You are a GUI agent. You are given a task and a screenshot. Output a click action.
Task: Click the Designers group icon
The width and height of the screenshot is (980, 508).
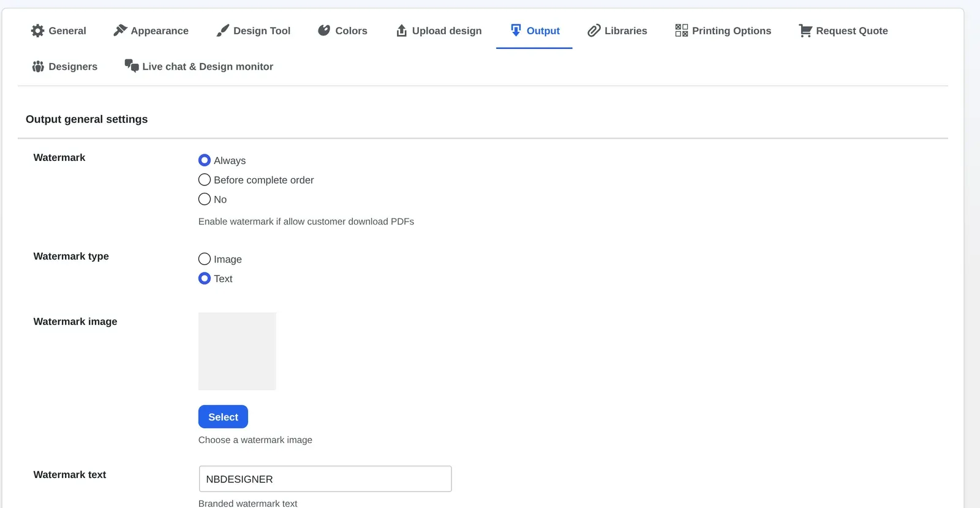[x=38, y=66]
